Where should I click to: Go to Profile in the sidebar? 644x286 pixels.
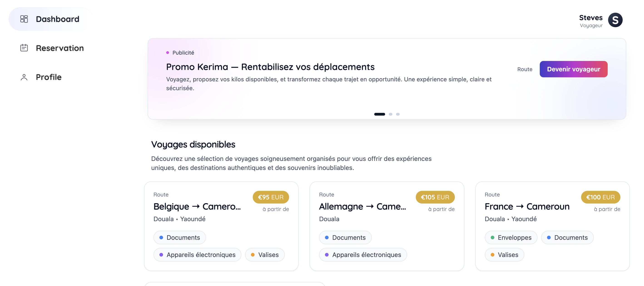[x=49, y=77]
